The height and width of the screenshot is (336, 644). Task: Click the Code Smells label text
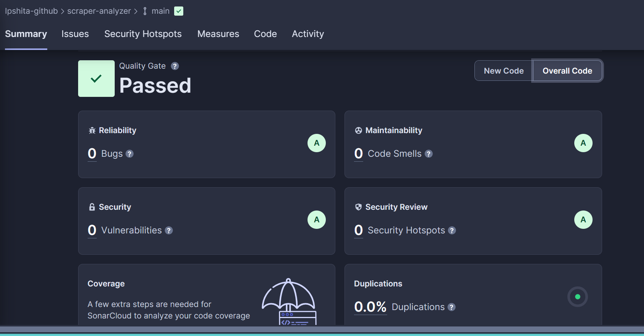pyautogui.click(x=395, y=154)
